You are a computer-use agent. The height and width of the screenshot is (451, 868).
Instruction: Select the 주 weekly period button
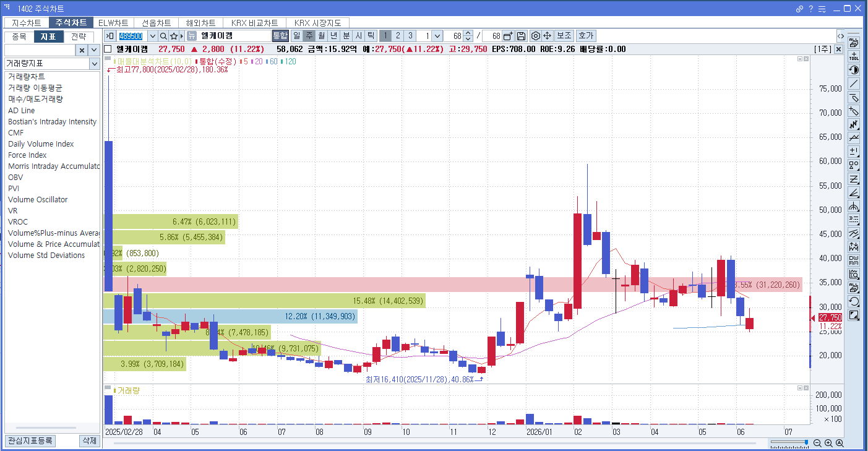pyautogui.click(x=309, y=36)
